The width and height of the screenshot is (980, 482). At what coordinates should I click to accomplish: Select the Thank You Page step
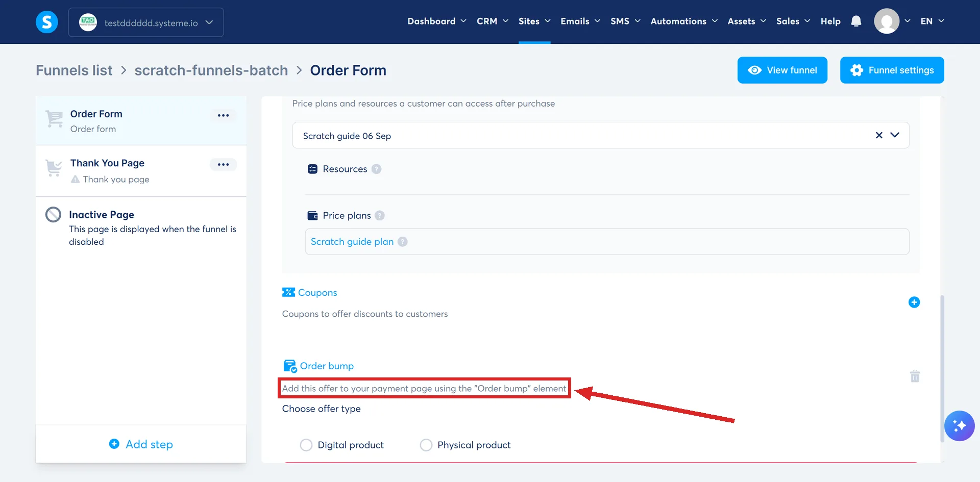[x=141, y=171]
